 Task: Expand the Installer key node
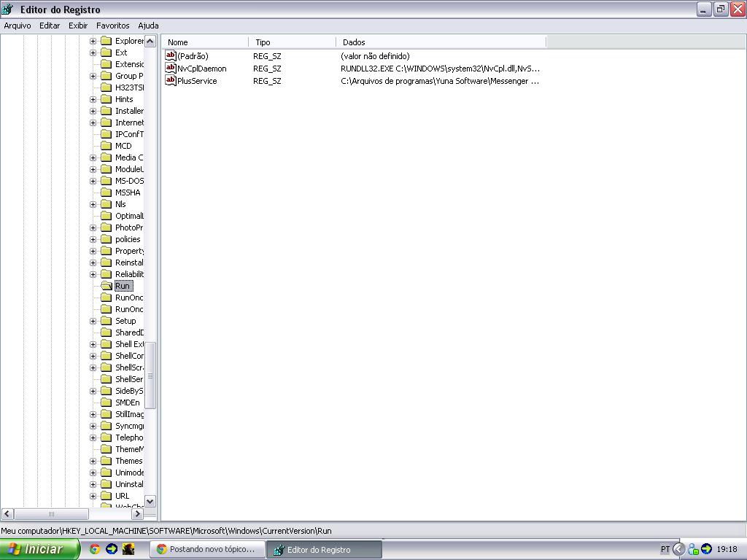click(93, 111)
